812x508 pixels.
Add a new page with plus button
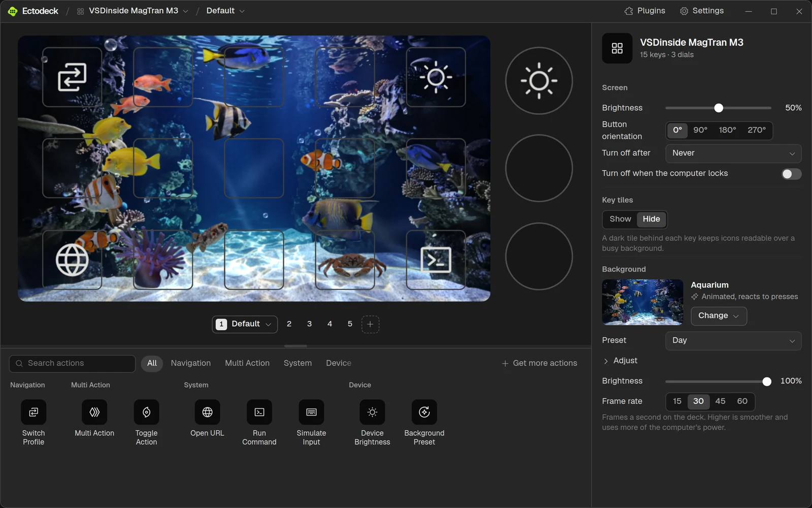pos(370,324)
